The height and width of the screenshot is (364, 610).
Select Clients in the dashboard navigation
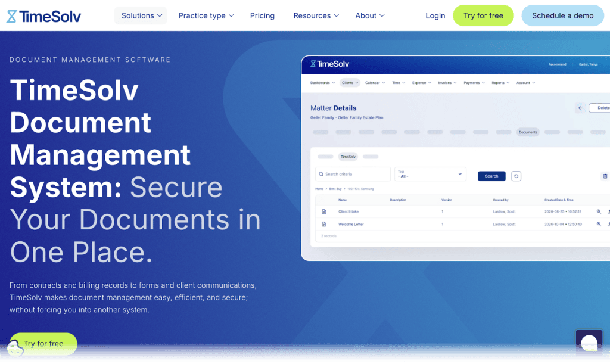(x=350, y=83)
